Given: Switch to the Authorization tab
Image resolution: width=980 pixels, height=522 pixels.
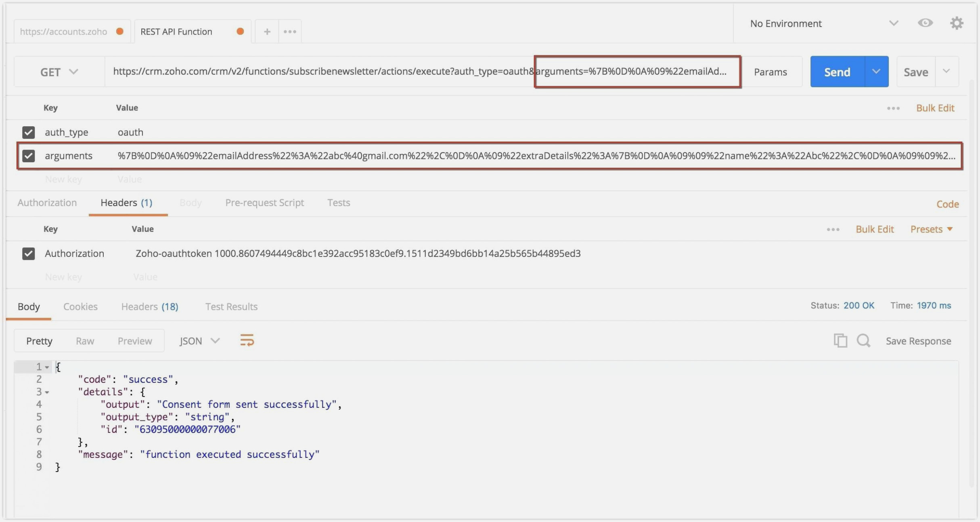Looking at the screenshot, I should (47, 203).
